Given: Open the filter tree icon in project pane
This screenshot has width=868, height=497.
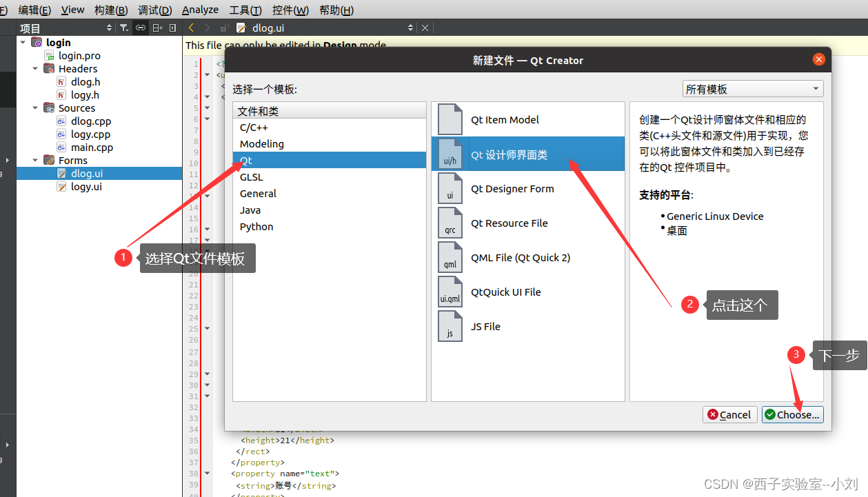Looking at the screenshot, I should click(124, 28).
